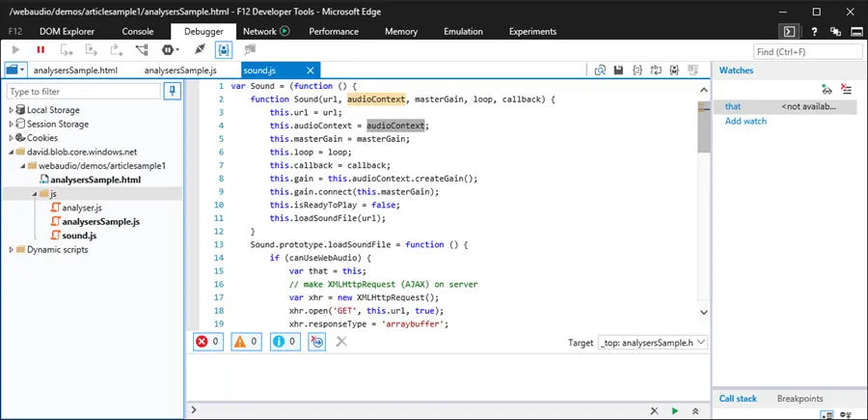The width and height of the screenshot is (868, 420).
Task: Click the green run console command icon
Action: pyautogui.click(x=675, y=411)
